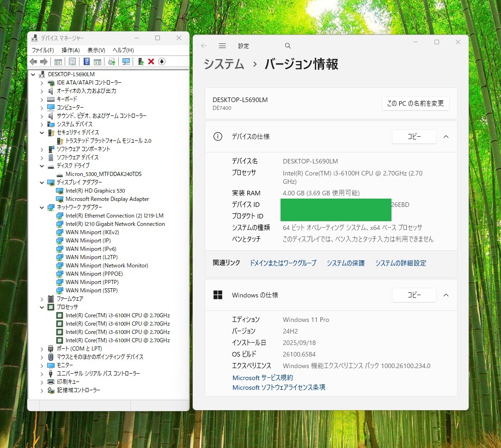Select WAN Miniport (PPPOE) adapter
The image size is (501, 448).
(94, 274)
